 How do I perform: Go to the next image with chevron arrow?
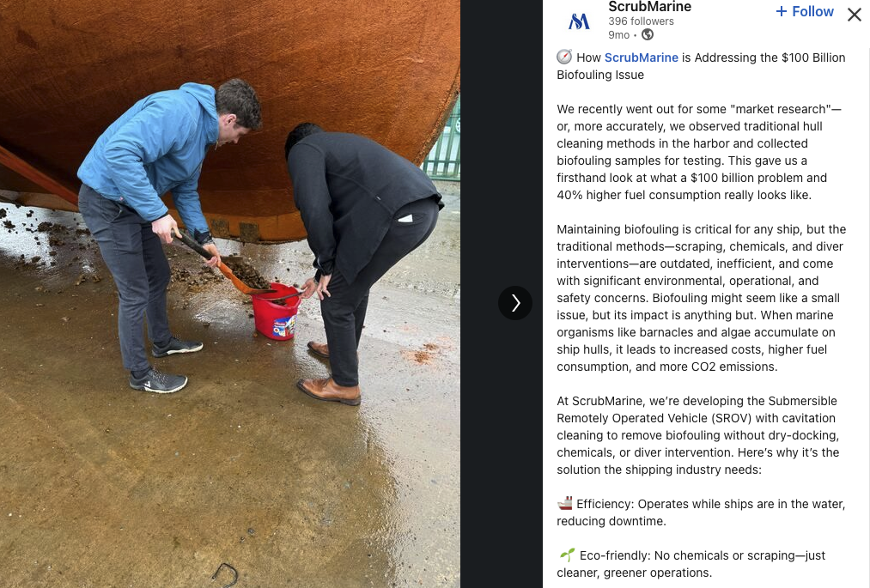tap(515, 303)
